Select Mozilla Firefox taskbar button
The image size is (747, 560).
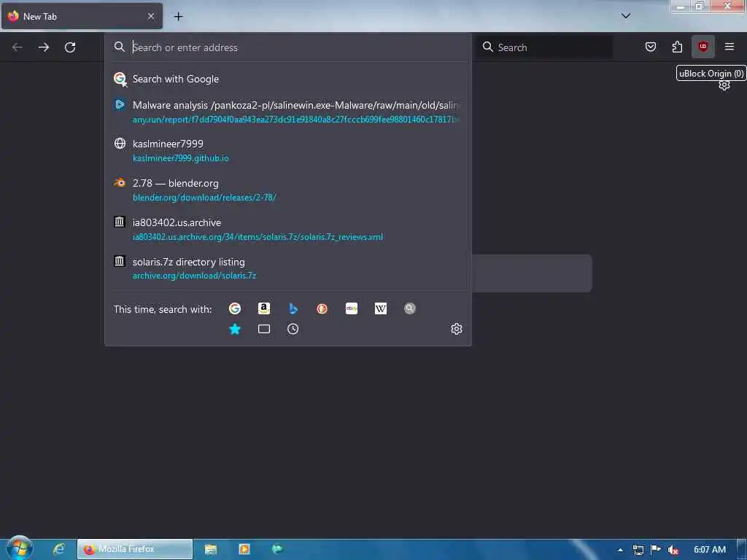[x=135, y=549]
